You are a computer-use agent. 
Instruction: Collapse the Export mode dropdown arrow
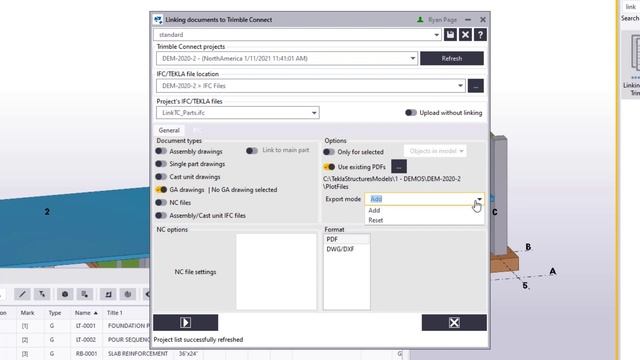pos(479,199)
